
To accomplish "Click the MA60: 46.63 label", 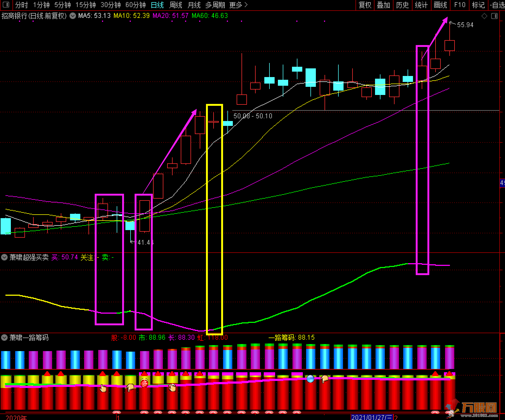I will (x=210, y=16).
